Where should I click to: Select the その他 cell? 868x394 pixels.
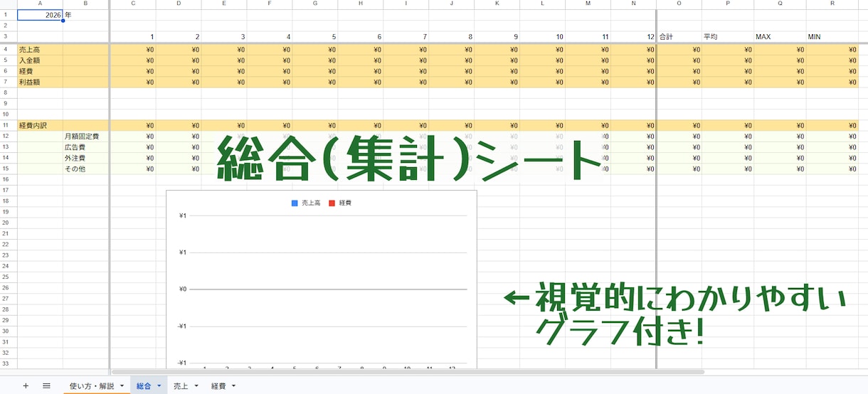85,169
